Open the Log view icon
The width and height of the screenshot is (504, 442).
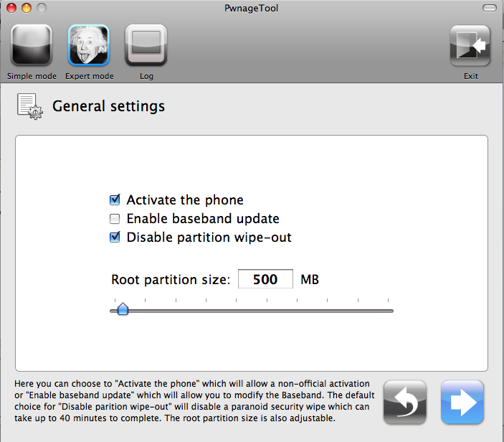tap(146, 46)
